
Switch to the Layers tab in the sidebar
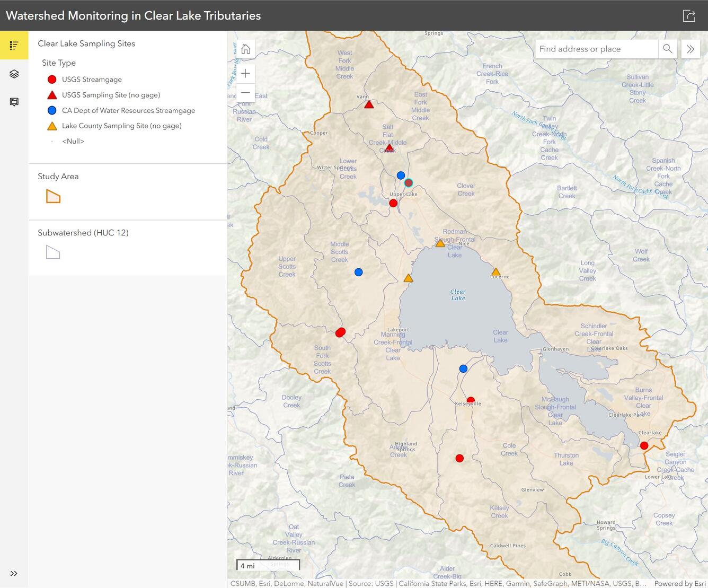pyautogui.click(x=14, y=74)
